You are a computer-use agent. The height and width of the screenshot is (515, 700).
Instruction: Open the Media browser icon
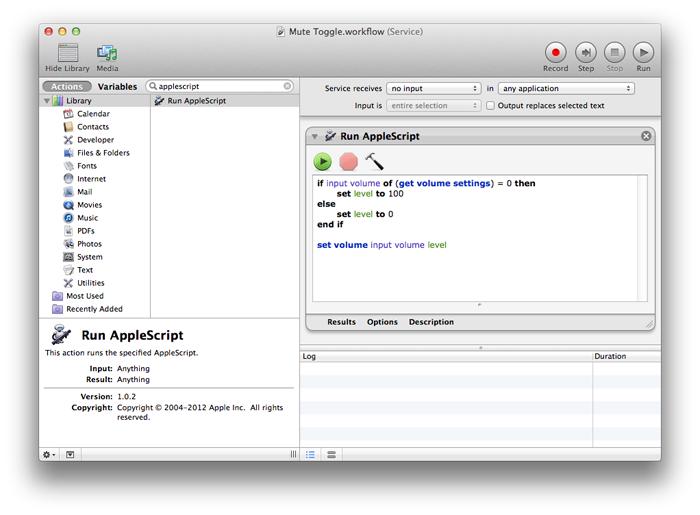pyautogui.click(x=107, y=53)
